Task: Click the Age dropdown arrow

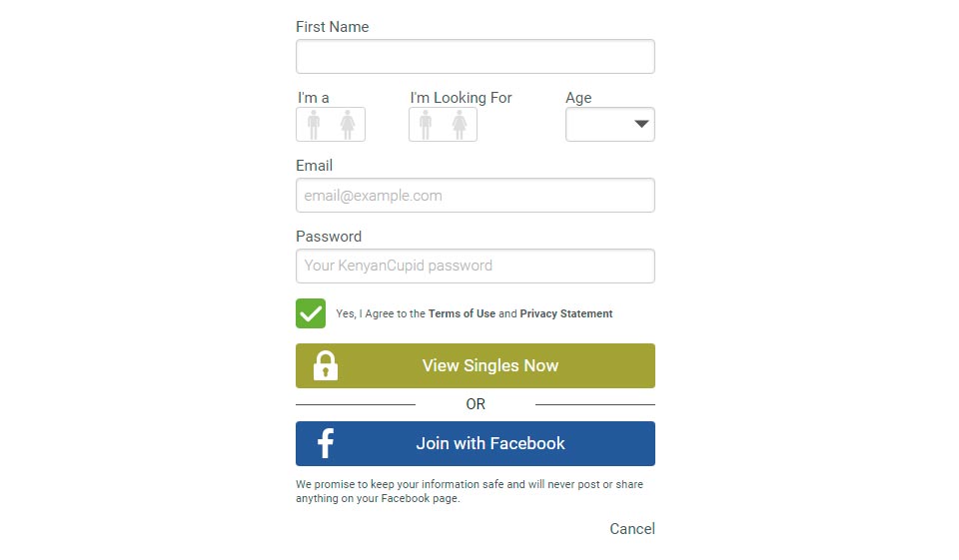Action: (x=642, y=125)
